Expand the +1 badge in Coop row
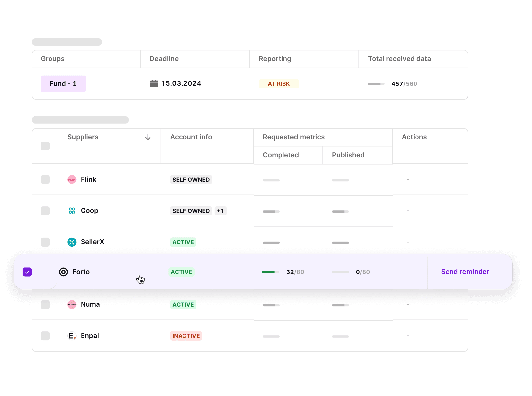 click(x=220, y=211)
